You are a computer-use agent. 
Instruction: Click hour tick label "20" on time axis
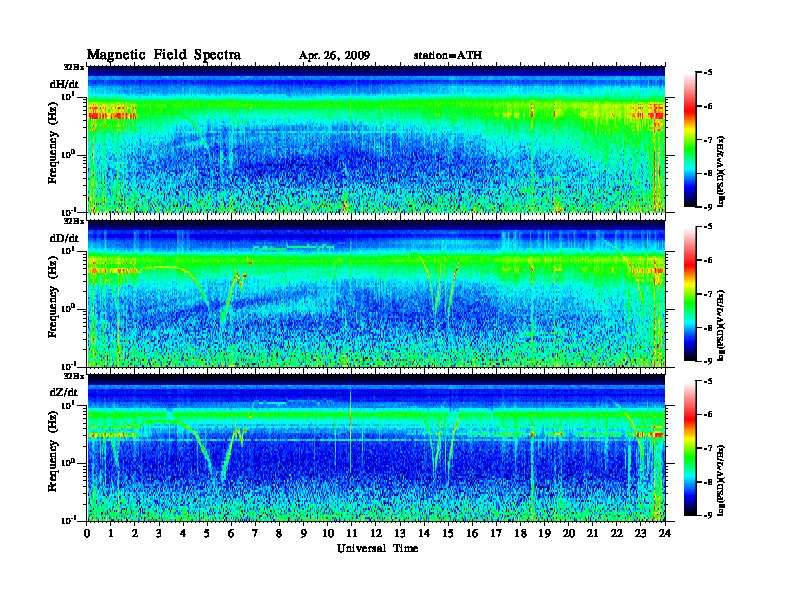click(569, 534)
